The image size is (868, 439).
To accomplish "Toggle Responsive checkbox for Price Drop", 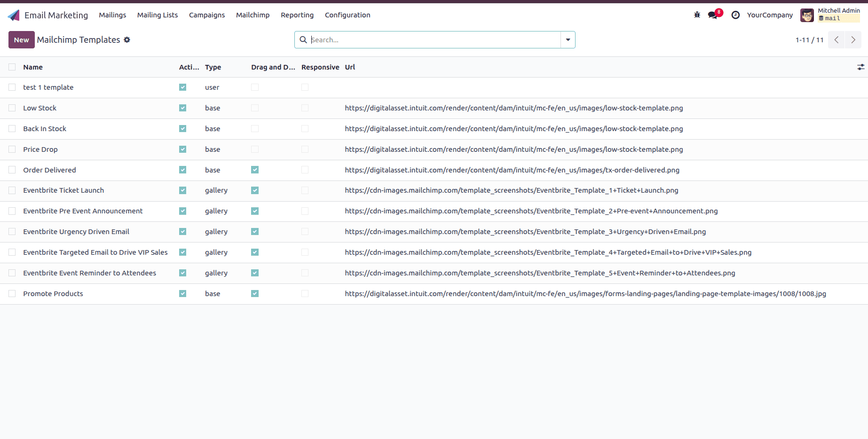I will pos(305,149).
